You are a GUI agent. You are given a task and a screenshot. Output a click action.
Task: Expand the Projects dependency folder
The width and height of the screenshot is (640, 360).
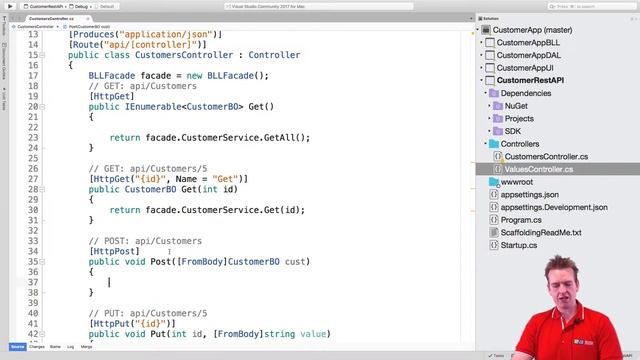(x=490, y=118)
